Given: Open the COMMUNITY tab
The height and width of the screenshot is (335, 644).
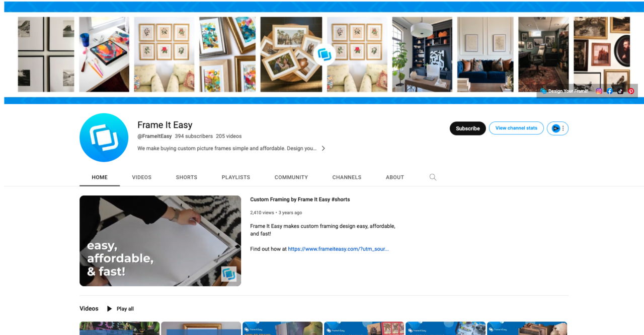Looking at the screenshot, I should pyautogui.click(x=291, y=177).
